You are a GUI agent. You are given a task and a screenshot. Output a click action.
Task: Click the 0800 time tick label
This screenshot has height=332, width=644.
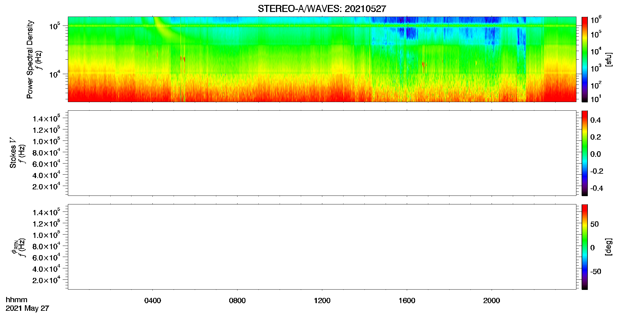click(237, 301)
